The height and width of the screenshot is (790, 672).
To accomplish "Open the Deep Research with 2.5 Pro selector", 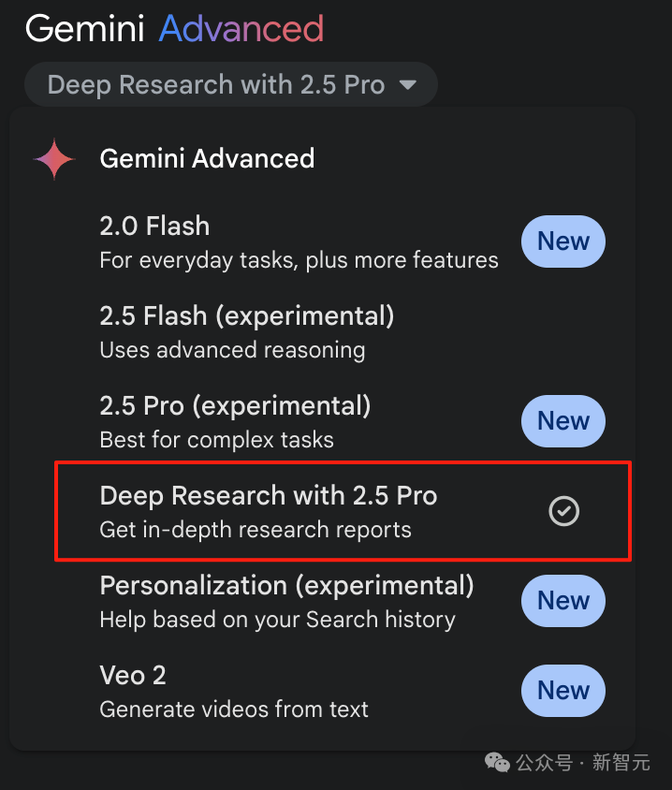I will point(231,84).
